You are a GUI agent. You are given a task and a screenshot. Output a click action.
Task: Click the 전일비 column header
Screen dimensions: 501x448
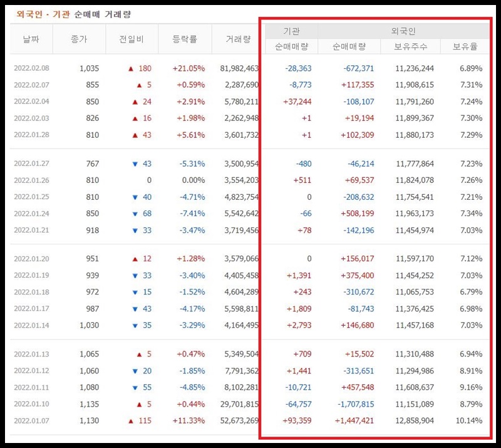point(132,39)
